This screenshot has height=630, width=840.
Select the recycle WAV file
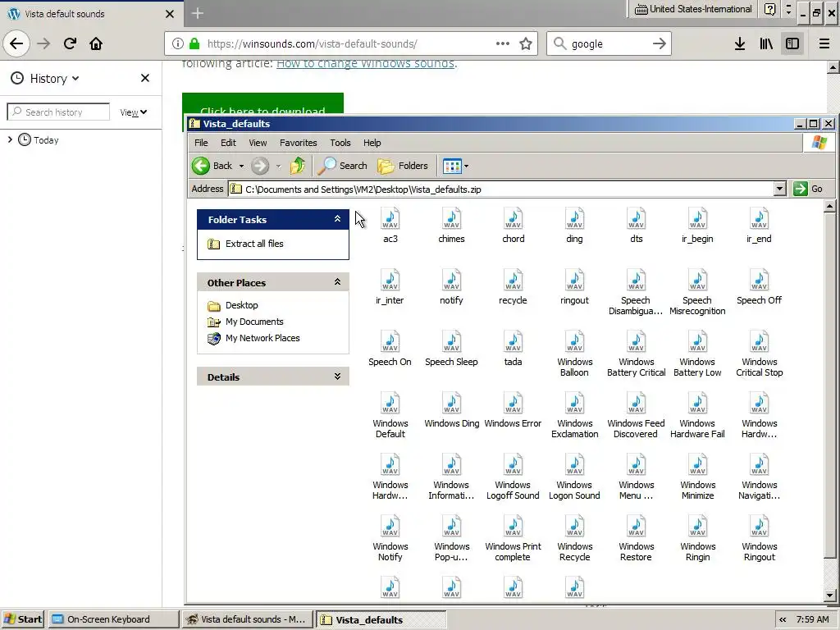pos(514,286)
